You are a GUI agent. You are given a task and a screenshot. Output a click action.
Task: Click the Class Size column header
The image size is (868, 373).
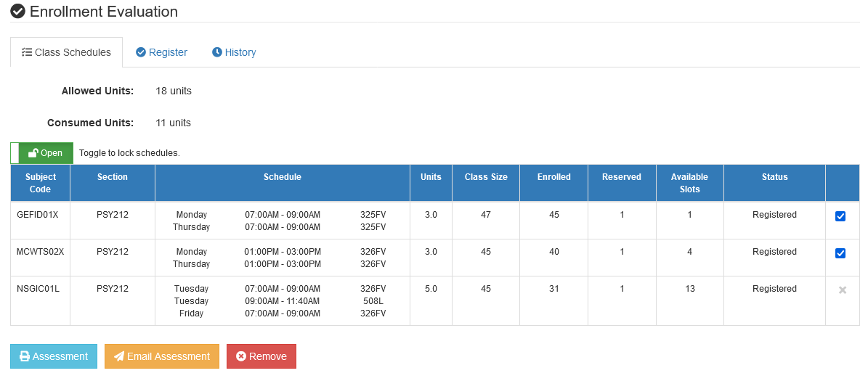click(485, 183)
